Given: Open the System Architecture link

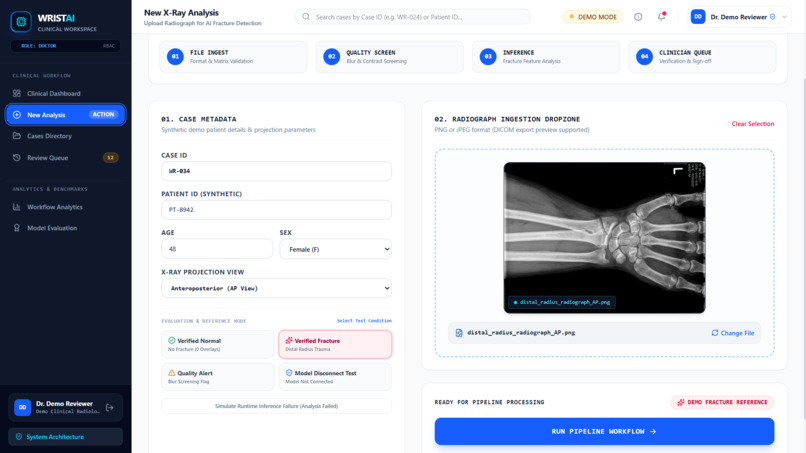Looking at the screenshot, I should [x=65, y=437].
